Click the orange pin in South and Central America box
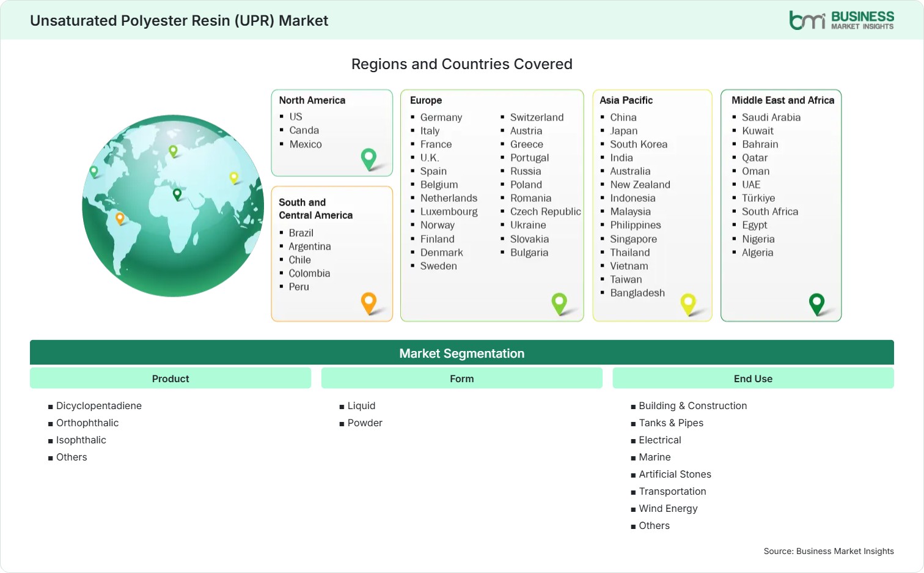The width and height of the screenshot is (924, 573). (369, 303)
